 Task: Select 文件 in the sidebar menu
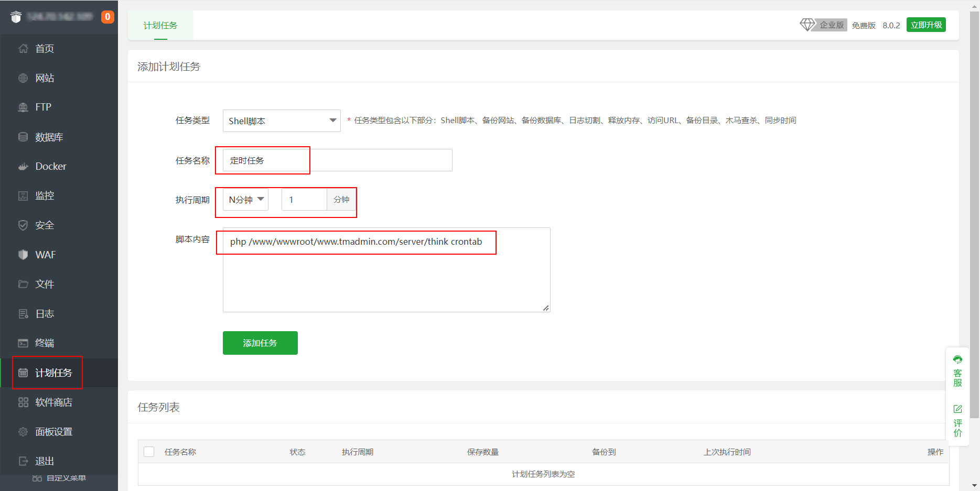[45, 284]
